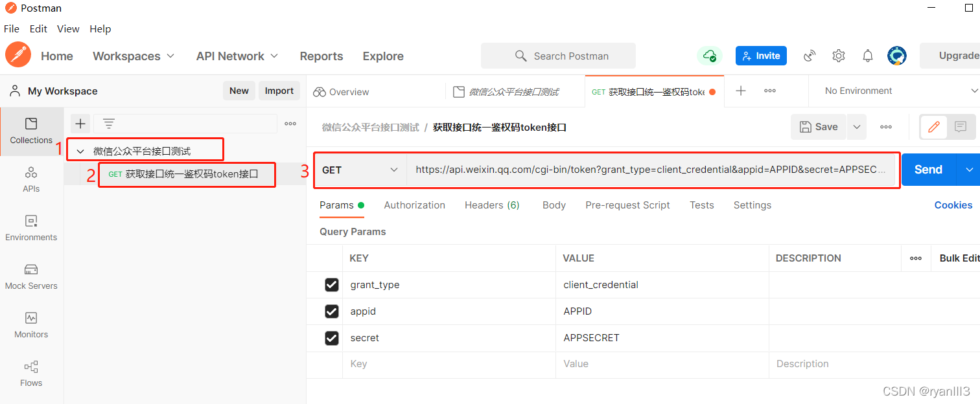Screen dimensions: 980x404
Task: Open Query Params column options three-dot icon
Action: click(x=916, y=258)
